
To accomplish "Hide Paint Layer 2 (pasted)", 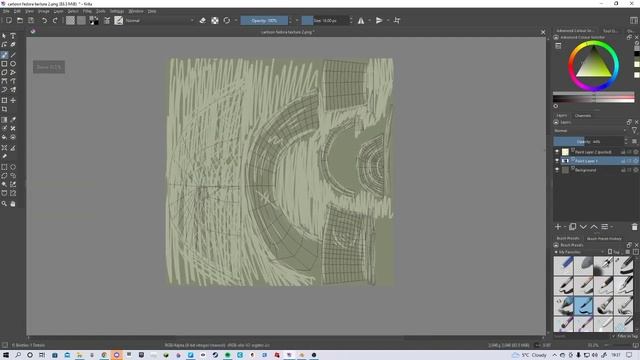I will (x=557, y=152).
